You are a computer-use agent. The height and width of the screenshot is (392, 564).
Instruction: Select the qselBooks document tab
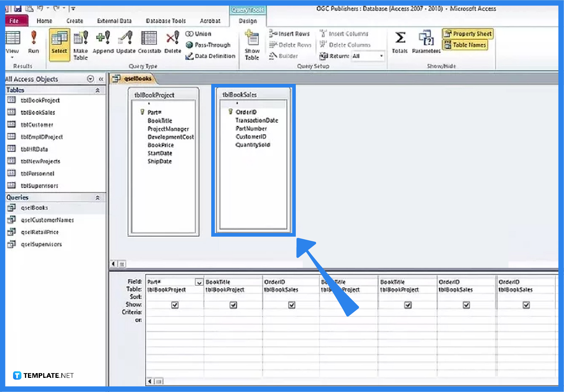(138, 78)
